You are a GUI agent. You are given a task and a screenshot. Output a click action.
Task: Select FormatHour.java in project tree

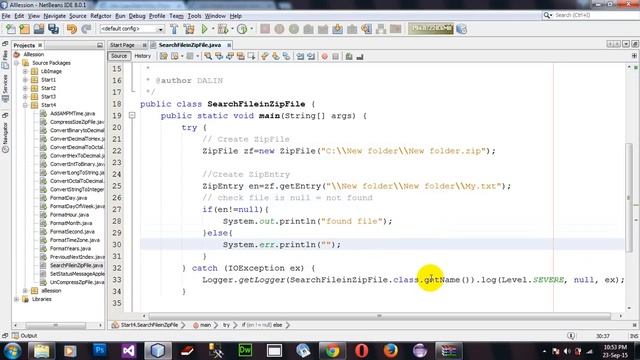coord(69,215)
